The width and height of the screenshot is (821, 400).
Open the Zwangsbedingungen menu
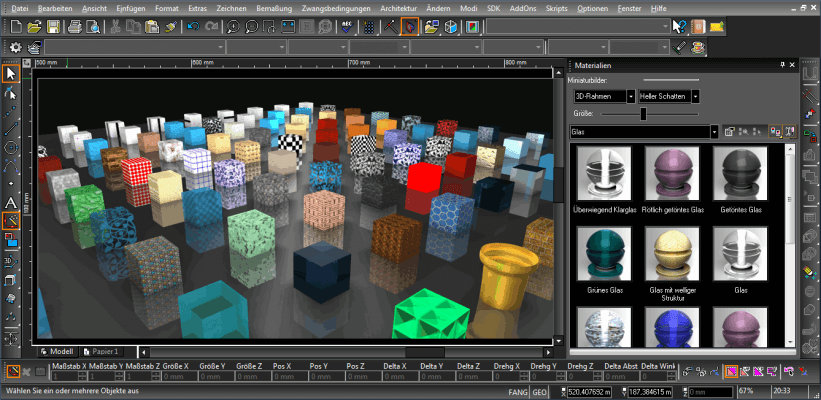tap(336, 8)
